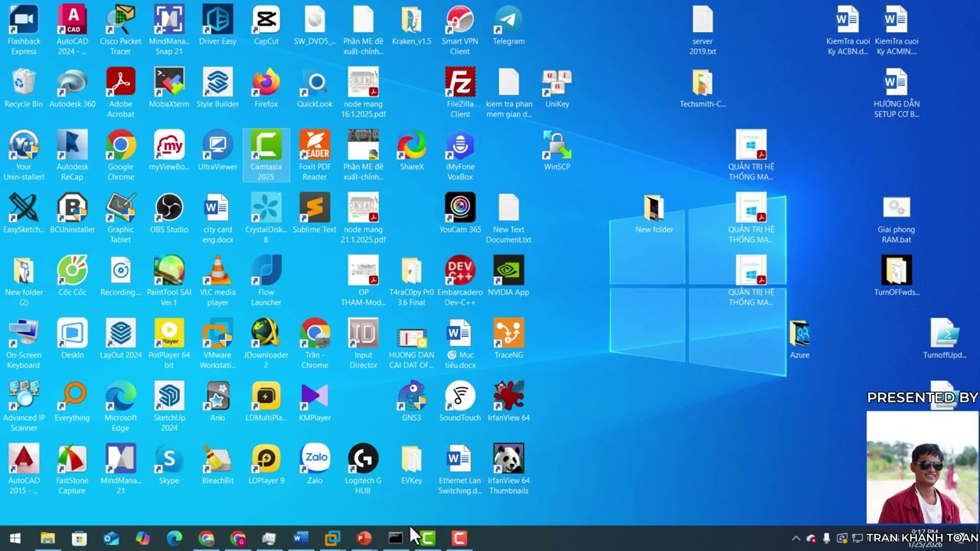The height and width of the screenshot is (551, 980).
Task: Open Skype from the desktop
Action: click(x=169, y=465)
